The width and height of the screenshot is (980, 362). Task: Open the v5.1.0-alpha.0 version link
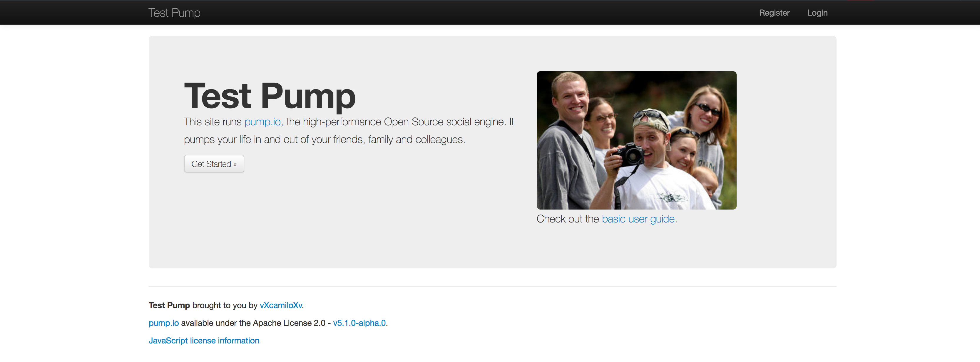[359, 323]
